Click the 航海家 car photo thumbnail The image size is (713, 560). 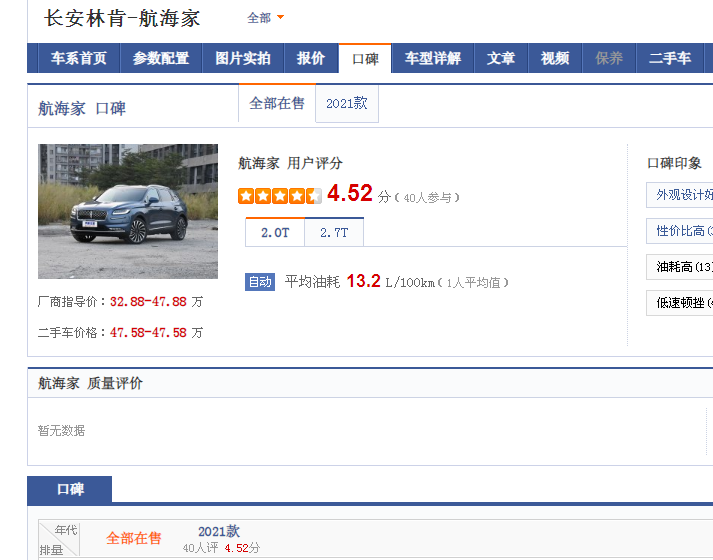[127, 211]
